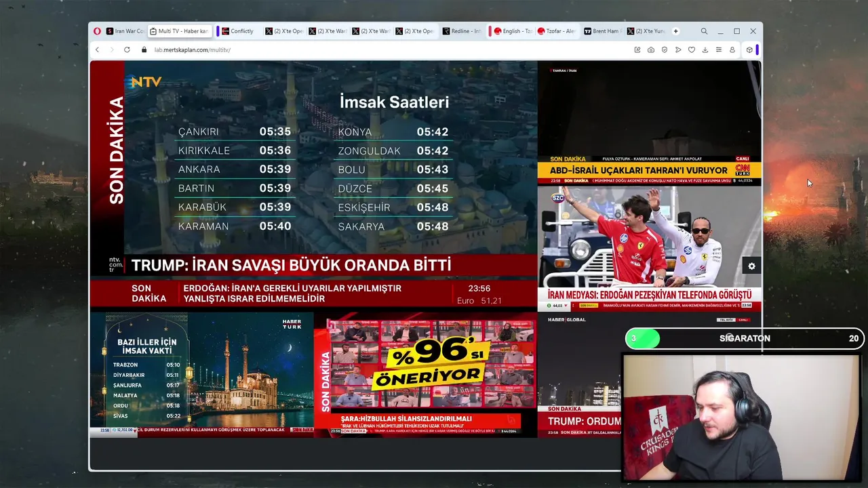Open the ad blocker shield icon

[x=665, y=49]
